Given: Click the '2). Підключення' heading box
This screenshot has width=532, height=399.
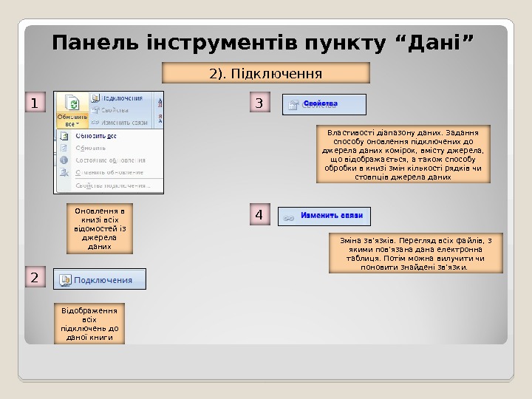Looking at the screenshot, I should tap(266, 73).
